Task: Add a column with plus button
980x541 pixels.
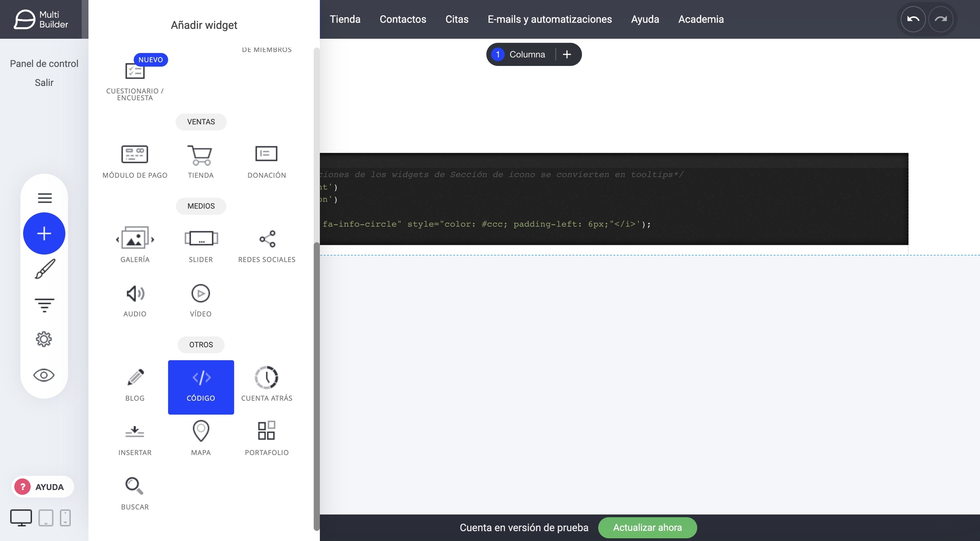Action: click(x=567, y=54)
